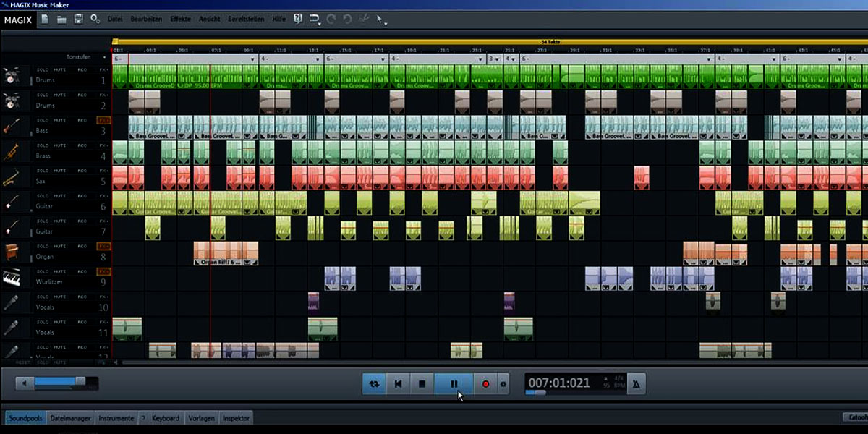Click the yellow 54 Takte range bar
The width and height of the screenshot is (868, 434).
[x=490, y=42]
